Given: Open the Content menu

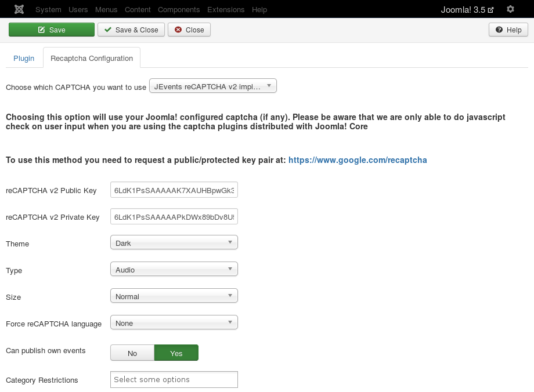Looking at the screenshot, I should (138, 9).
